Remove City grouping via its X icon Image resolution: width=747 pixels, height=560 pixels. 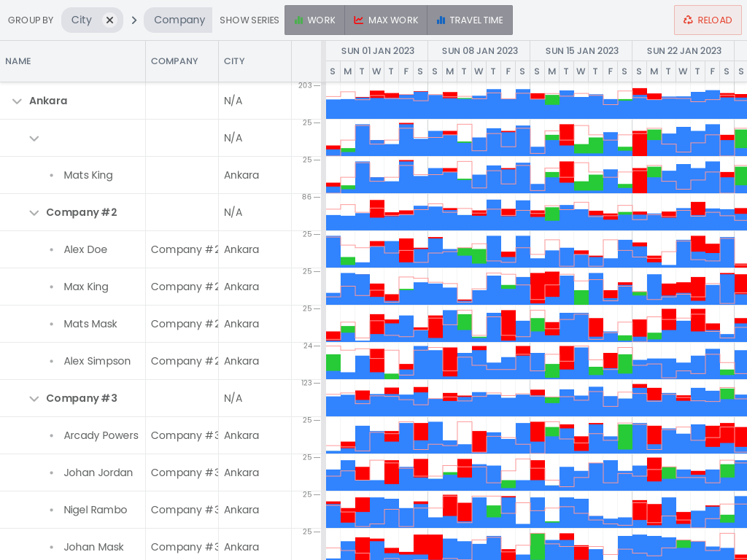pyautogui.click(x=110, y=20)
